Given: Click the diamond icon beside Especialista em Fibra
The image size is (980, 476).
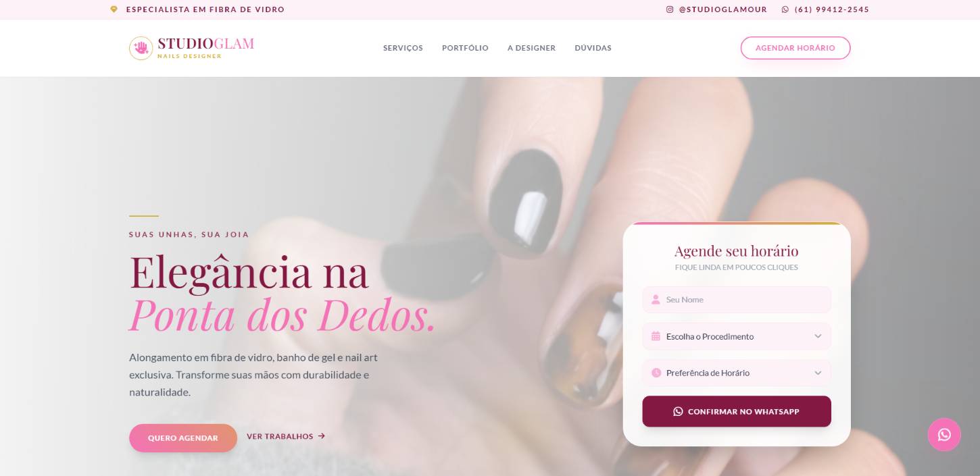Looking at the screenshot, I should (114, 9).
